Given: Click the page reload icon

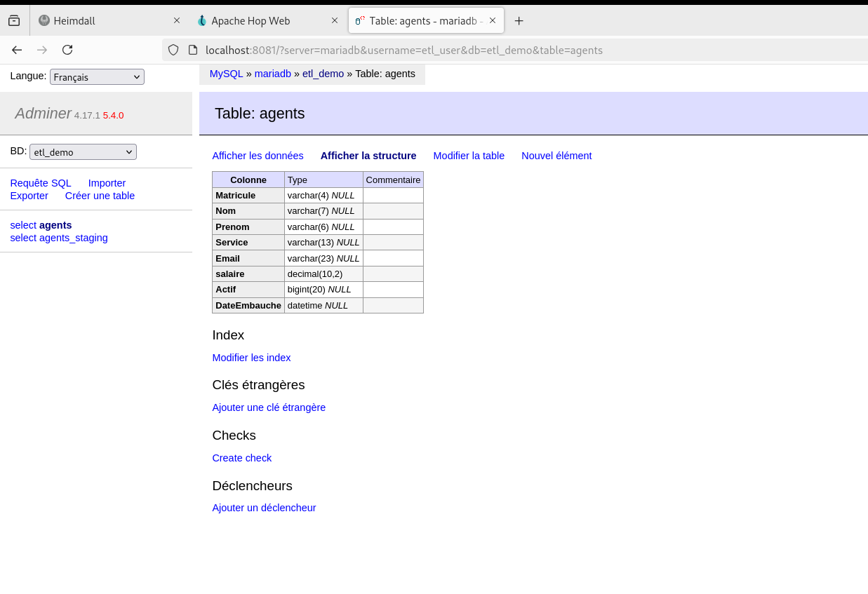Looking at the screenshot, I should (67, 50).
